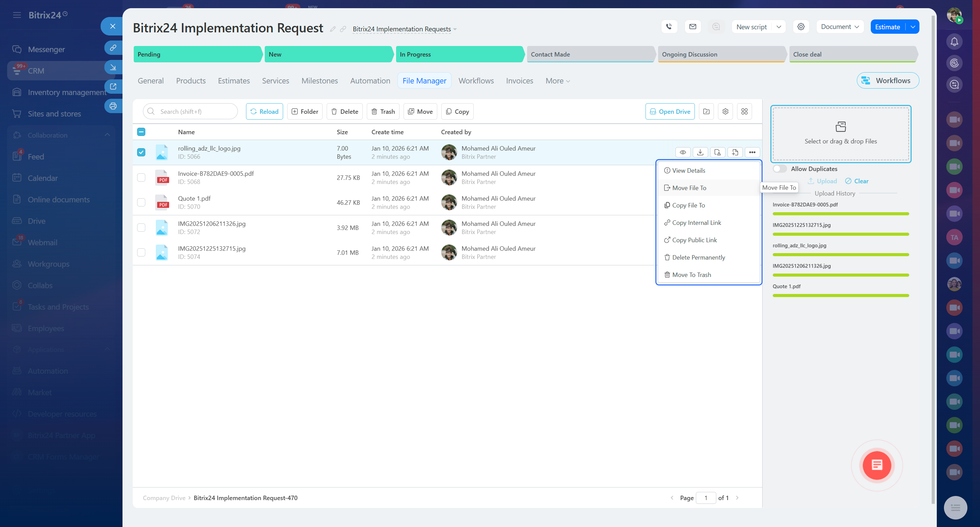Click the Open Drive button
Screen dimensions: 980x527
click(x=670, y=112)
